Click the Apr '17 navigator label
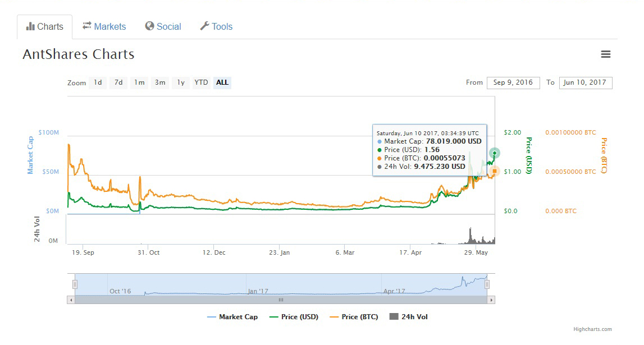This screenshot has height=345, width=644. click(394, 291)
